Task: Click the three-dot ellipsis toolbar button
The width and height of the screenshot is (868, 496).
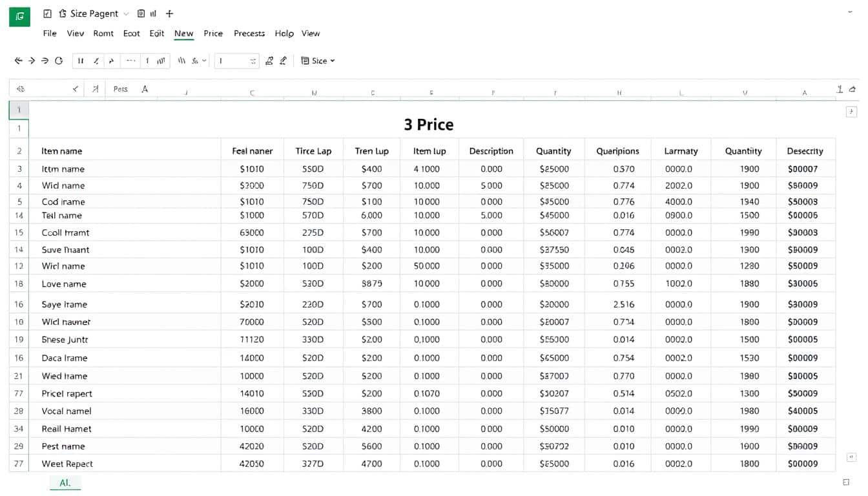Action: point(130,61)
